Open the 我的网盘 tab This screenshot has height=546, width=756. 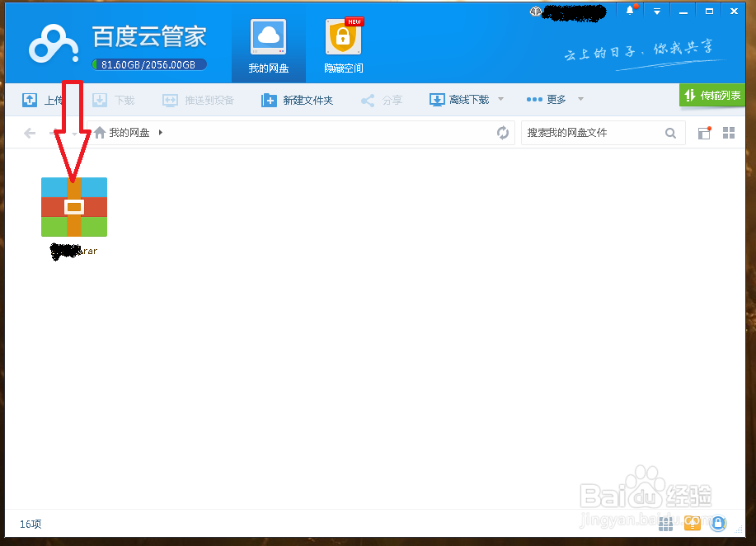coord(269,47)
